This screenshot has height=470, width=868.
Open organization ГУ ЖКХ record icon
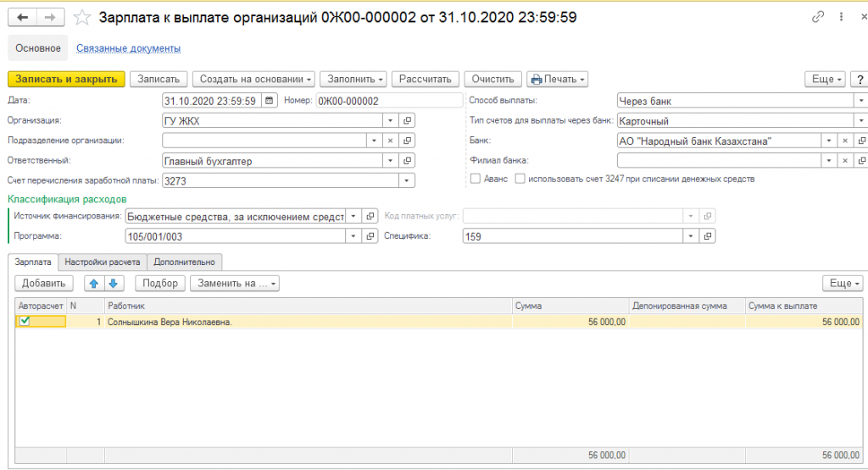[x=408, y=120]
